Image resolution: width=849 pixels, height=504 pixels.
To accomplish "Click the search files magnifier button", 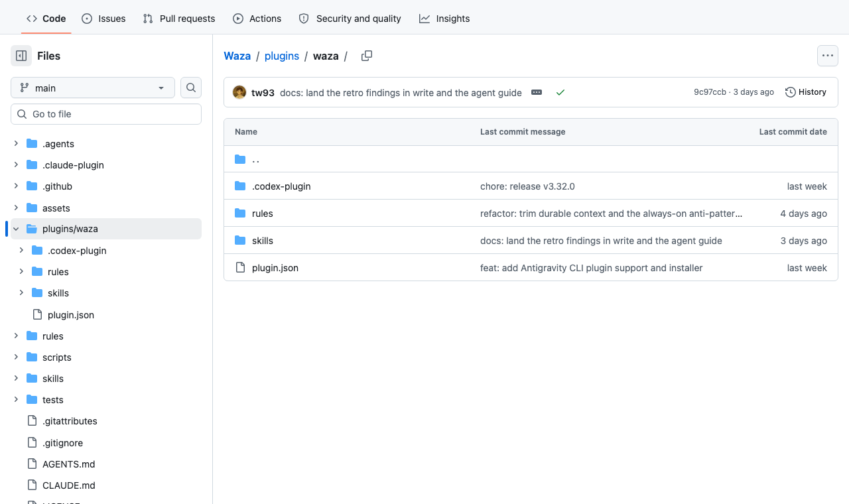I will coord(191,88).
